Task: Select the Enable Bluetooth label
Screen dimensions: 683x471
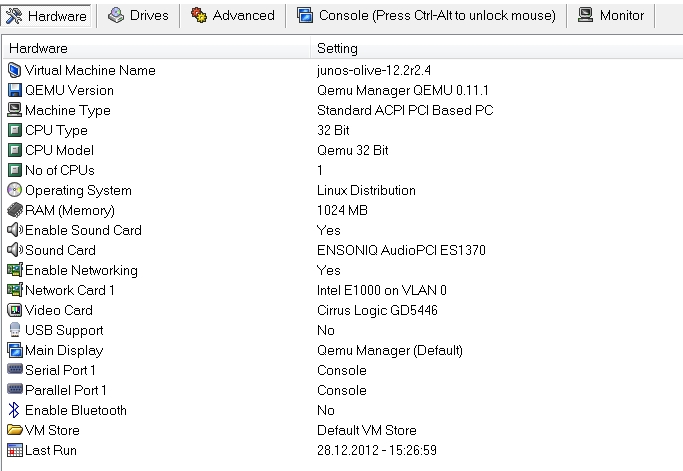Action: tap(76, 410)
